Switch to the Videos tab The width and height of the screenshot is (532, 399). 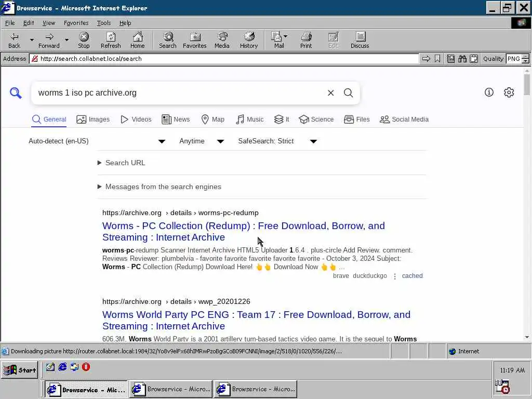tap(136, 119)
